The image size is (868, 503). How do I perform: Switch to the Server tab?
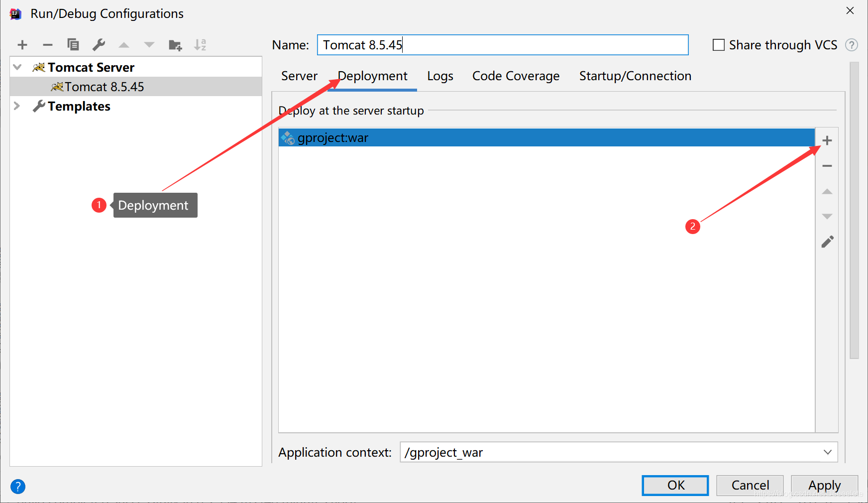point(299,76)
